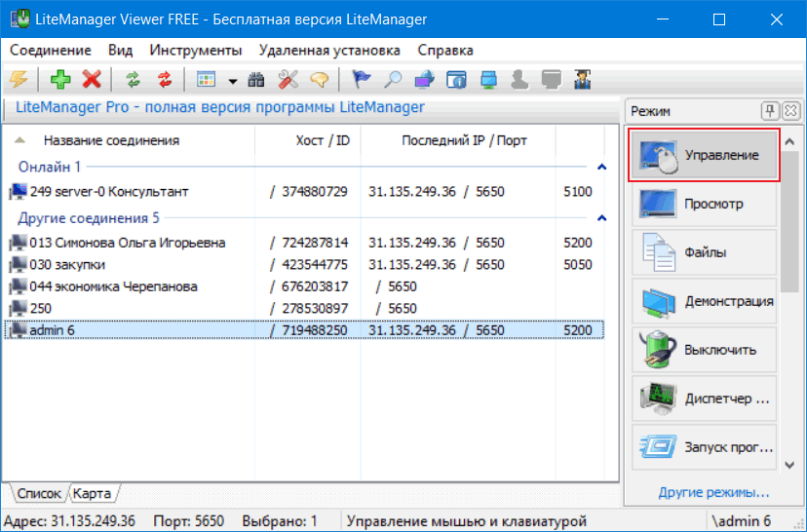
Task: Open the Вид menu
Action: (121, 51)
